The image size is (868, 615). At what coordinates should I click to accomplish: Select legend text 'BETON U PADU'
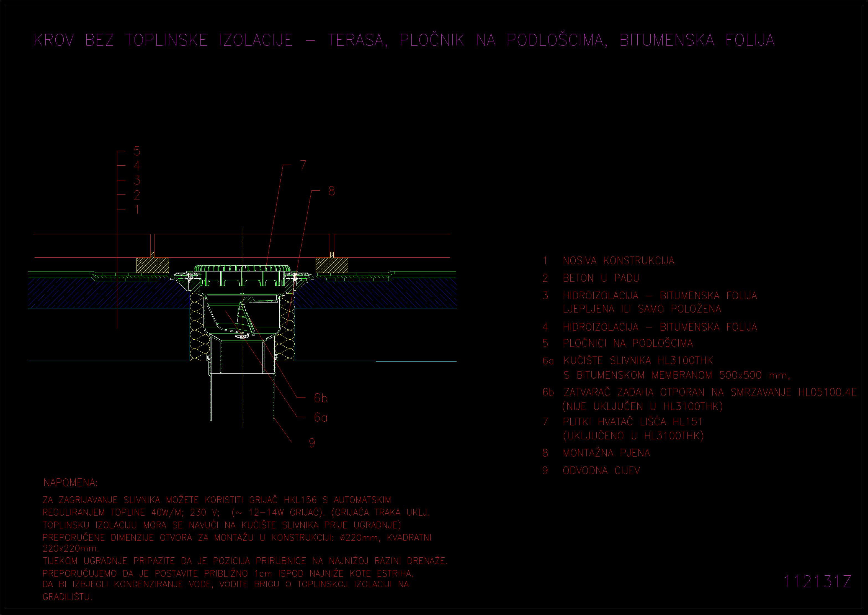click(601, 278)
